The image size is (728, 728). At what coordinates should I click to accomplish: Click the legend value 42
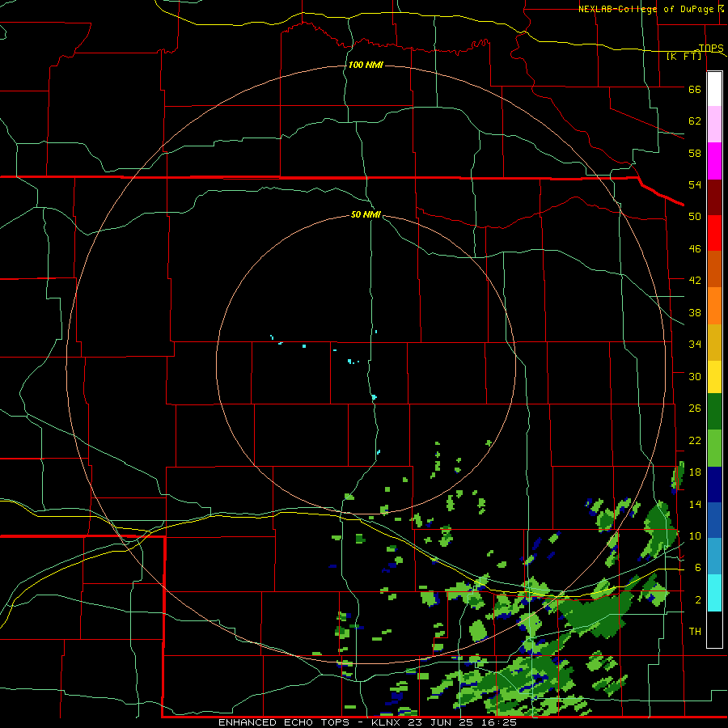pyautogui.click(x=695, y=281)
